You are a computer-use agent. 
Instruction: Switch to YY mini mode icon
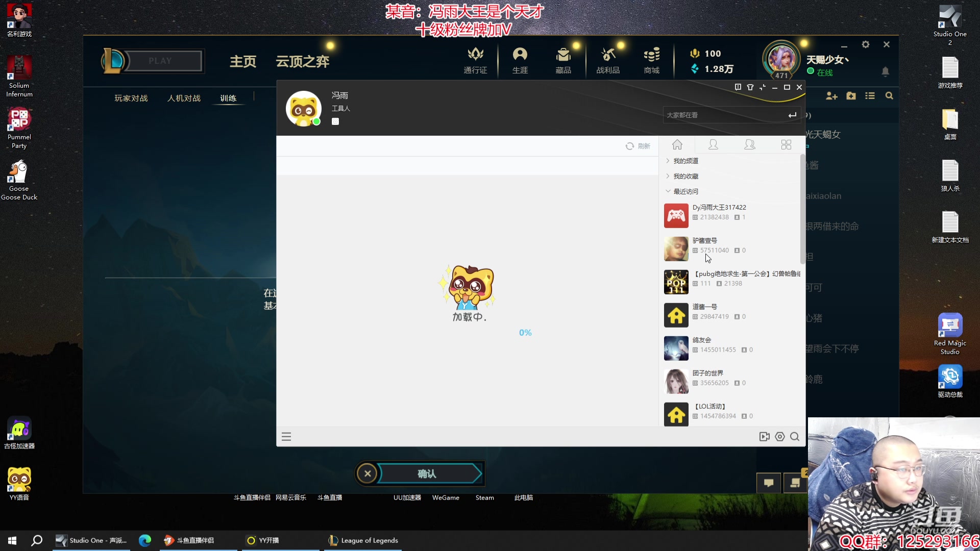coord(763,87)
